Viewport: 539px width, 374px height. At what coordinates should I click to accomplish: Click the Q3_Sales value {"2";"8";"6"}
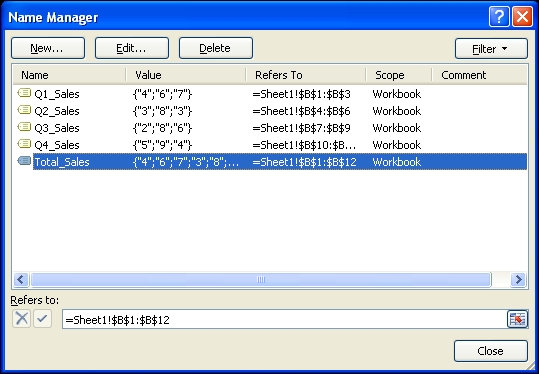coord(162,128)
